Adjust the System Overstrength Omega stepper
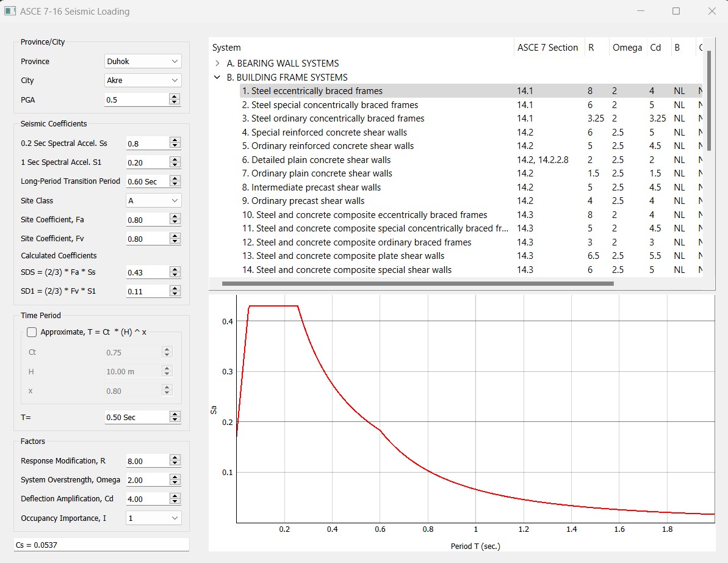This screenshot has height=563, width=728. click(x=175, y=480)
